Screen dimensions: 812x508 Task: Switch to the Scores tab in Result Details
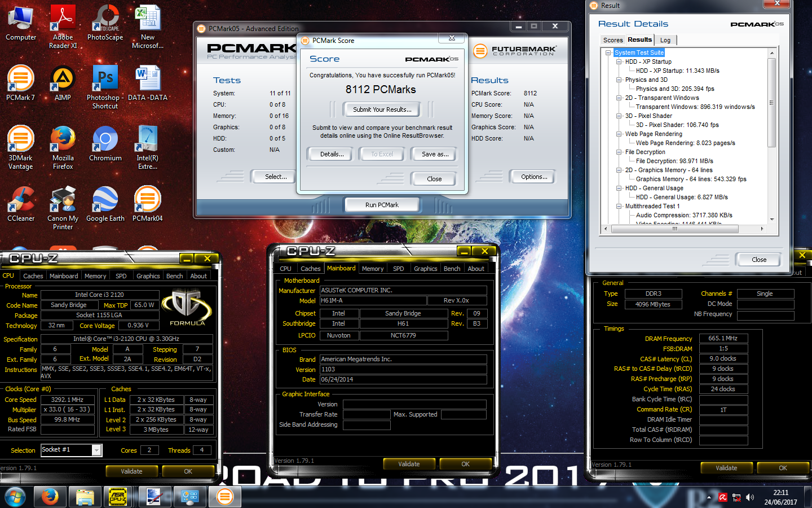pyautogui.click(x=613, y=40)
